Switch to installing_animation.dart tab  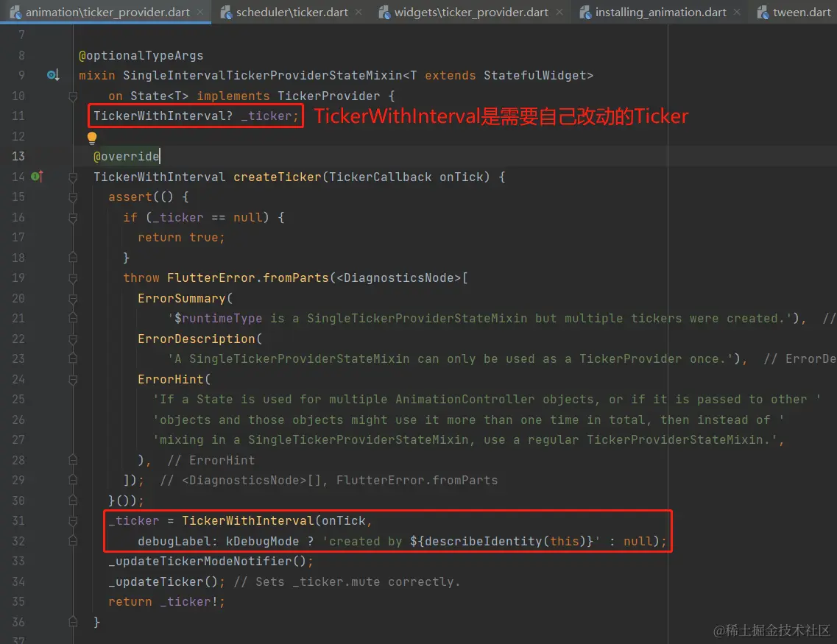pos(660,12)
